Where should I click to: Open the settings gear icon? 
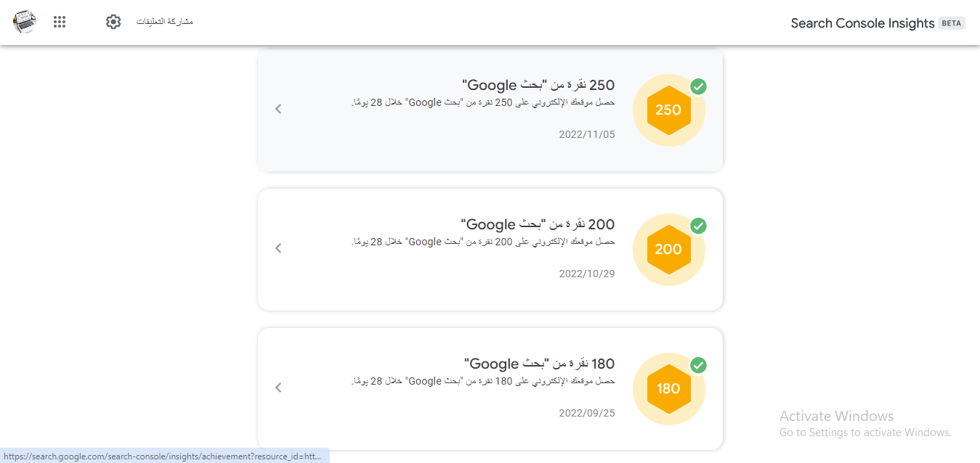tap(113, 22)
